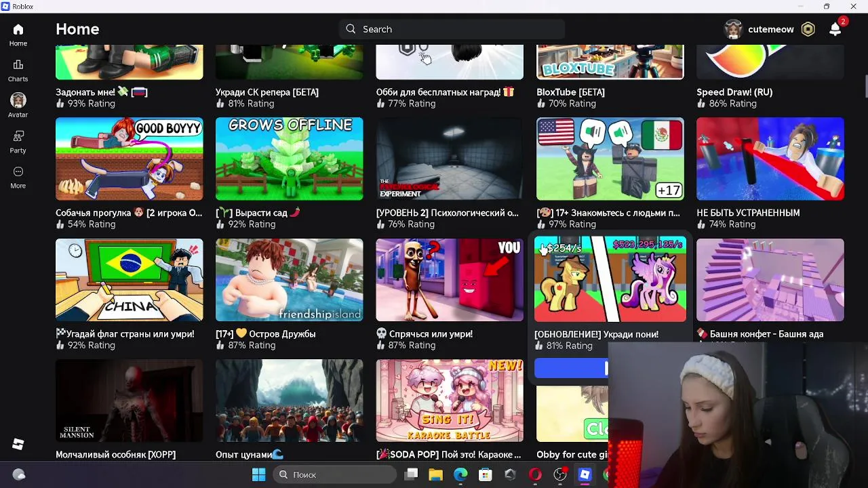Open Остров Дружбы game thumbnail
The height and width of the screenshot is (488, 868).
[289, 279]
